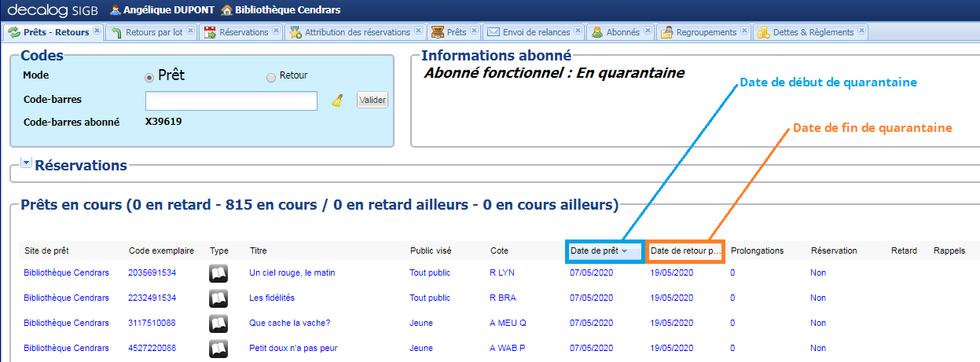Screen dimensions: 980x362
Task: Select the Retour mode radio button
Action: (271, 77)
